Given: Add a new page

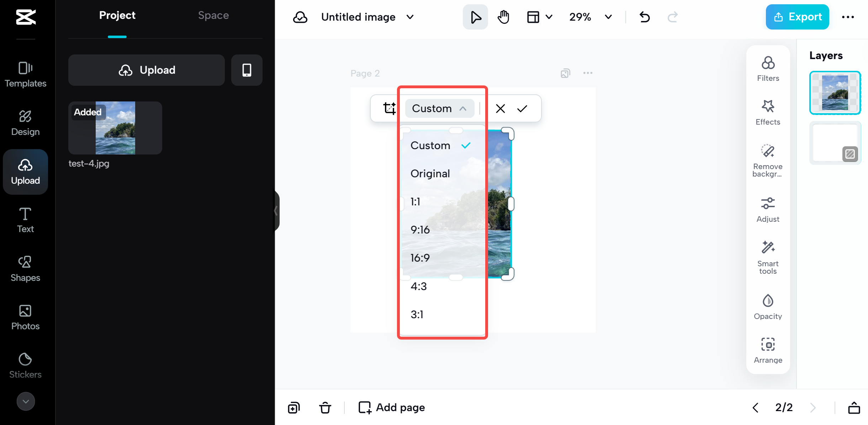Looking at the screenshot, I should tap(391, 407).
